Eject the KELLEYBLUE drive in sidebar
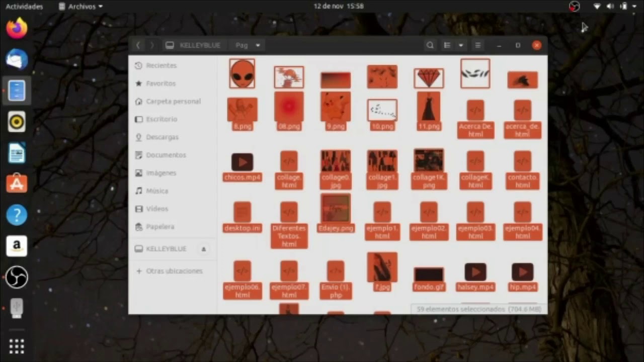Viewport: 644px width, 362px height. pyautogui.click(x=204, y=249)
